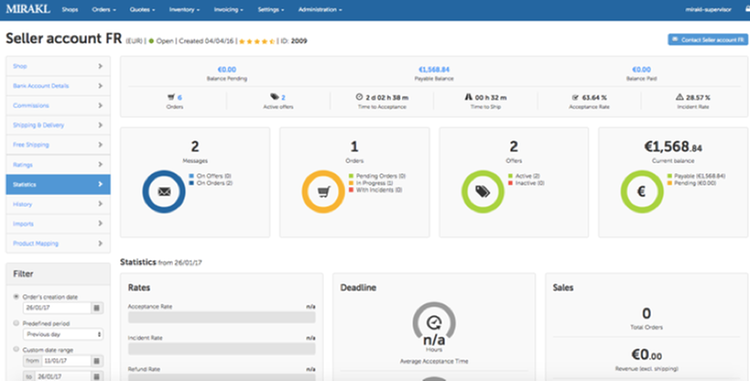This screenshot has height=381, width=750.
Task: Click the custom range from date field
Action: click(x=66, y=361)
